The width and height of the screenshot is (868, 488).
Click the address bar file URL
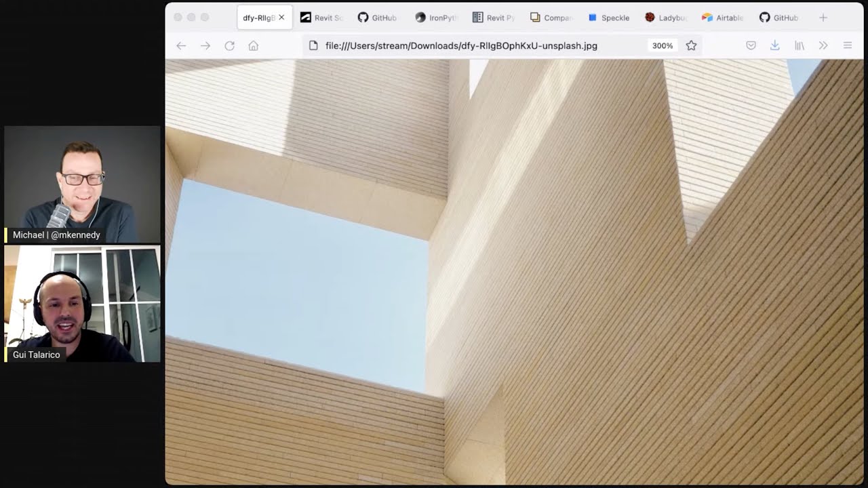pyautogui.click(x=461, y=45)
